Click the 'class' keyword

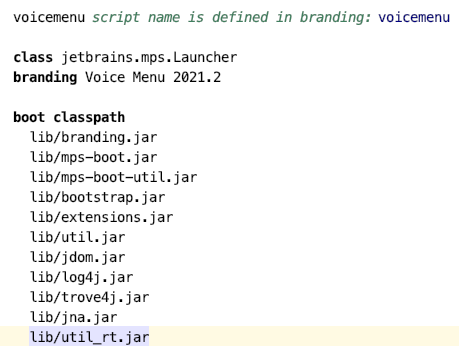coord(33,57)
